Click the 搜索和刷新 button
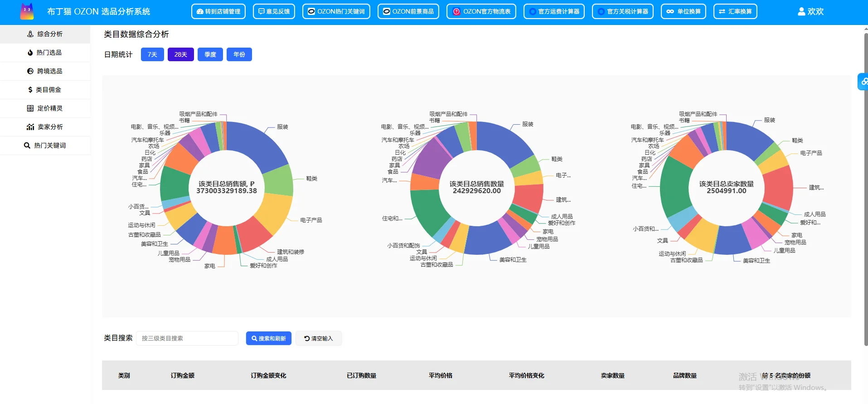This screenshot has width=868, height=404. pos(269,338)
